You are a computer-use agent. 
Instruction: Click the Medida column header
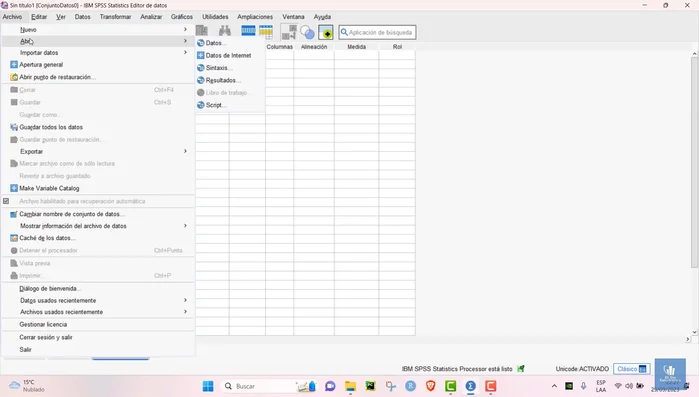tap(357, 47)
